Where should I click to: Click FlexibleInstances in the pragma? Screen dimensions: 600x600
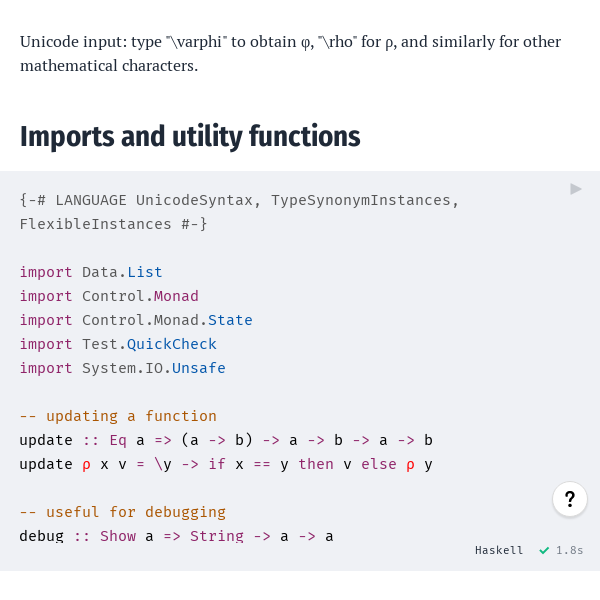coord(96,224)
